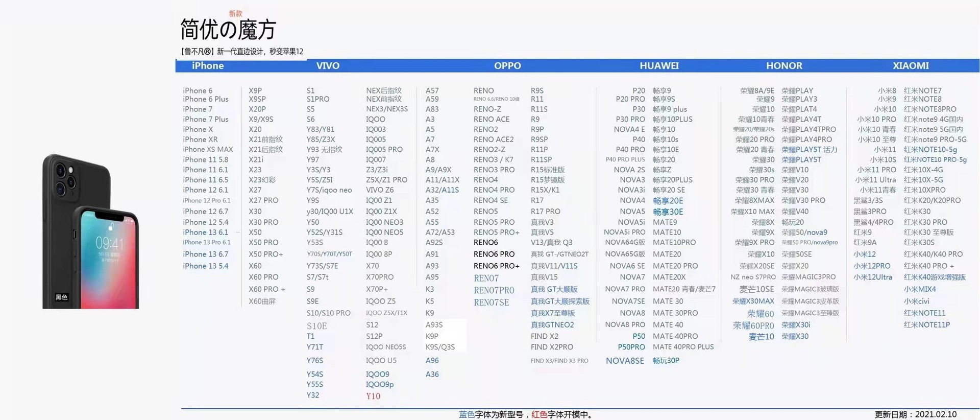
Task: Click the blue "Y71T" entry
Action: (314, 347)
